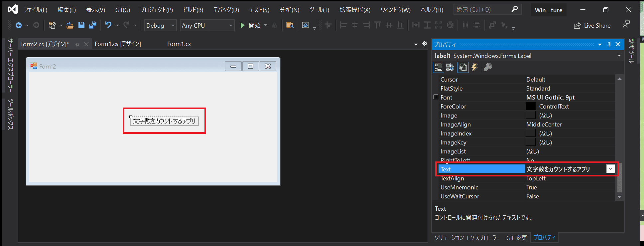This screenshot has width=644, height=246.
Task: Click the New Project toolbar icon
Action: pyautogui.click(x=52, y=25)
